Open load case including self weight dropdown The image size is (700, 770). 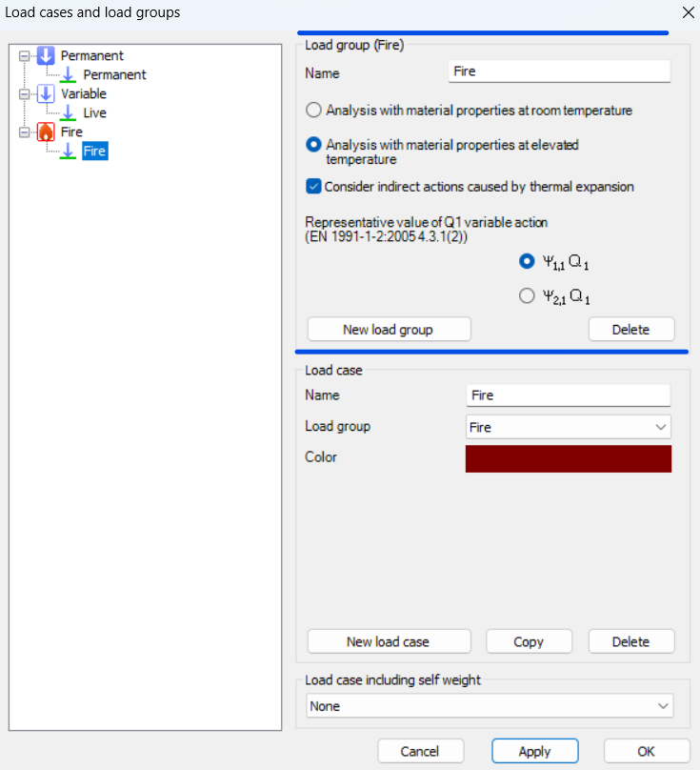pyautogui.click(x=490, y=706)
